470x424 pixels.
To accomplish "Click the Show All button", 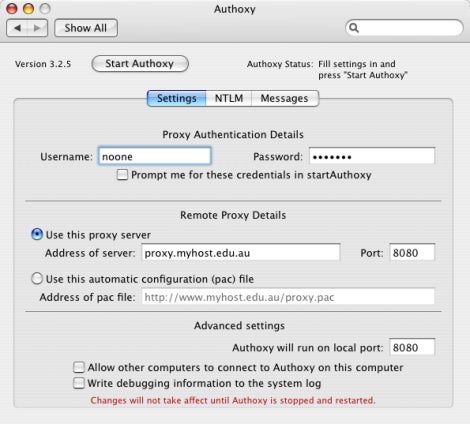I will coord(86,28).
